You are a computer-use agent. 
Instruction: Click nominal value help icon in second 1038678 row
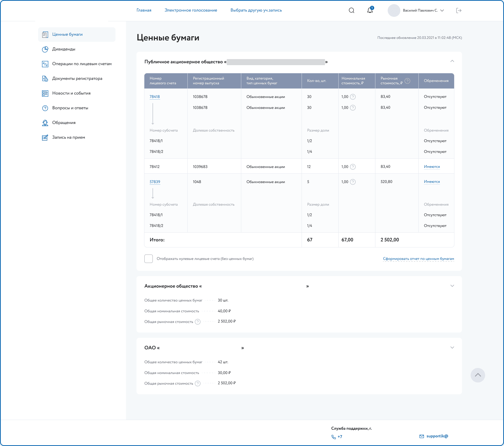(x=353, y=108)
